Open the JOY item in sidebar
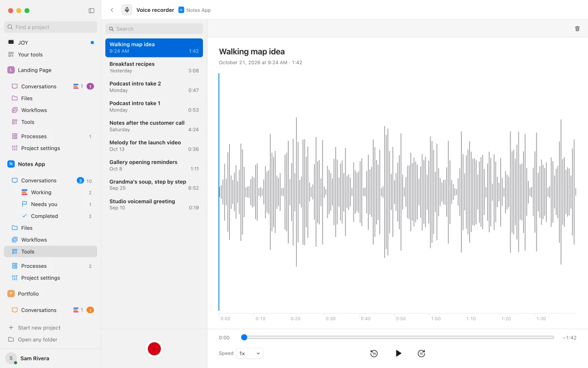Screen dimensions: 588x368 (51, 43)
